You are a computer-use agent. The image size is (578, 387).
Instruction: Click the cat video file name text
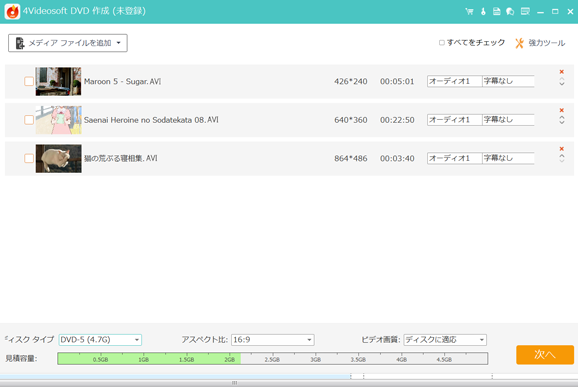tap(121, 158)
